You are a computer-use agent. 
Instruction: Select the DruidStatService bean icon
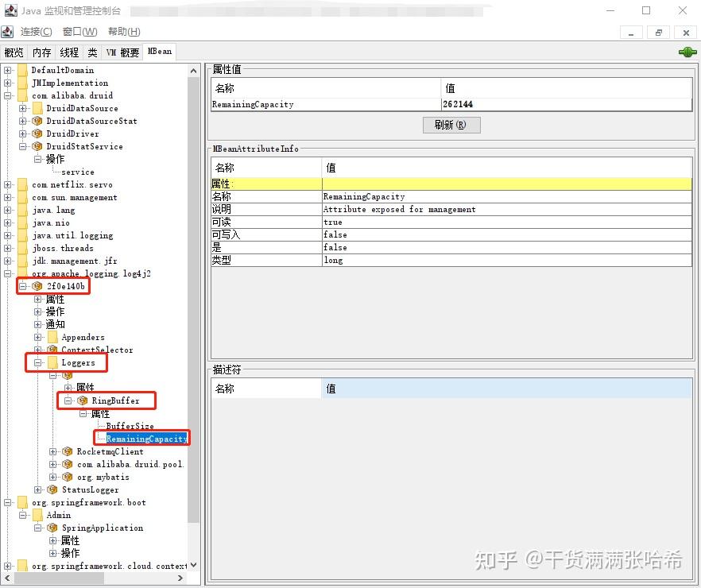tap(37, 146)
